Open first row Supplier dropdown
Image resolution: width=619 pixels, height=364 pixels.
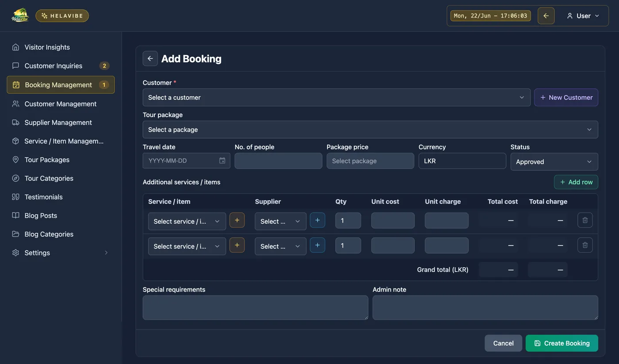pyautogui.click(x=280, y=221)
